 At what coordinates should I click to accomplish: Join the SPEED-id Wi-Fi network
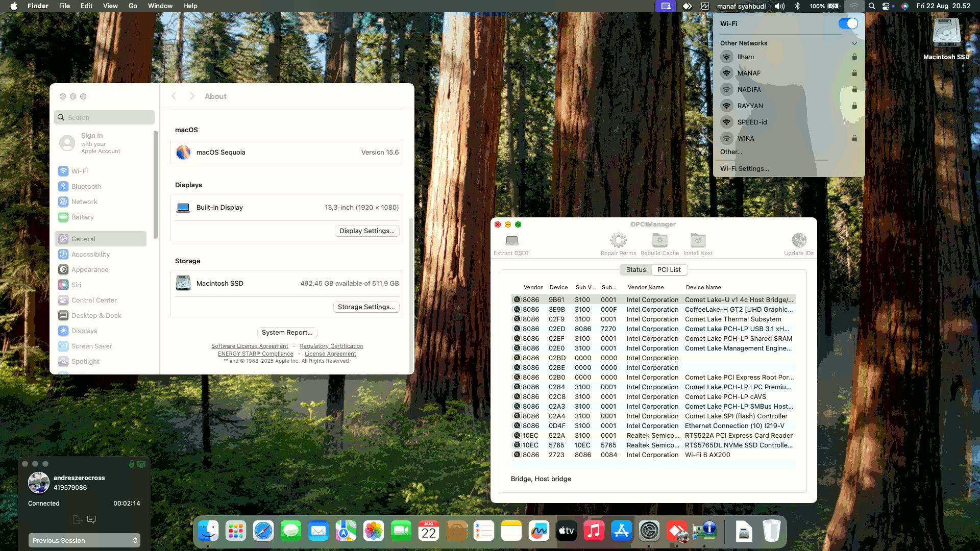tap(752, 122)
